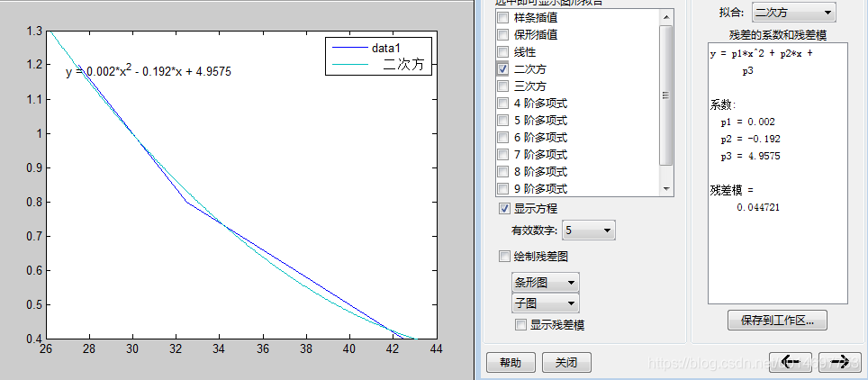Enable the 三次方 fit checkbox

(503, 86)
